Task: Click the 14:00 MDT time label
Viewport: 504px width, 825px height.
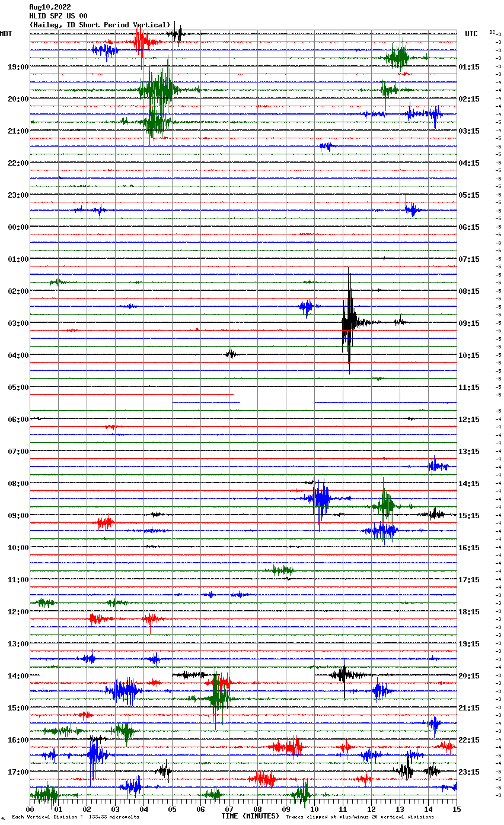Action: tap(18, 676)
